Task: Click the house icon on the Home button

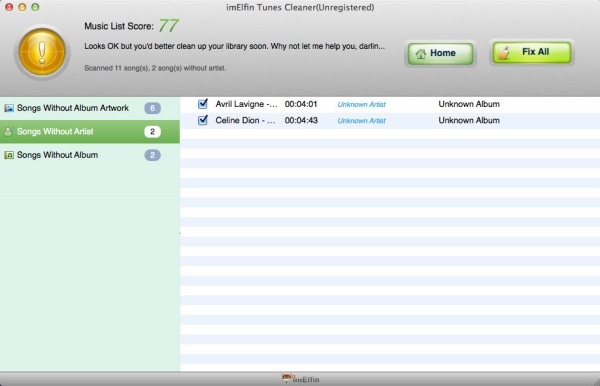Action: click(421, 54)
